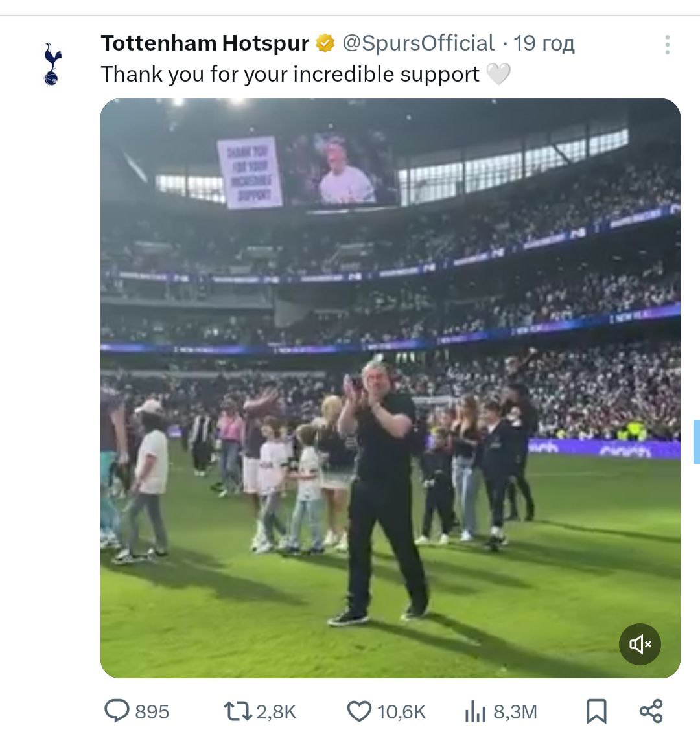Click the gold verified badge
Viewport: 700px width, 734px height.
pyautogui.click(x=325, y=44)
